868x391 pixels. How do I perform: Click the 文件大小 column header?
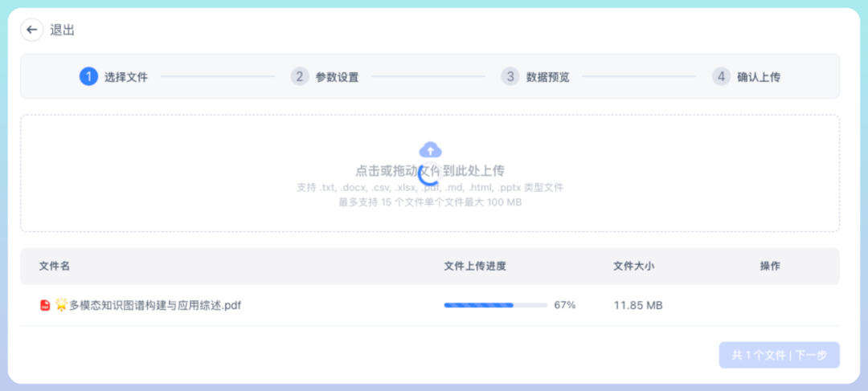coord(634,266)
